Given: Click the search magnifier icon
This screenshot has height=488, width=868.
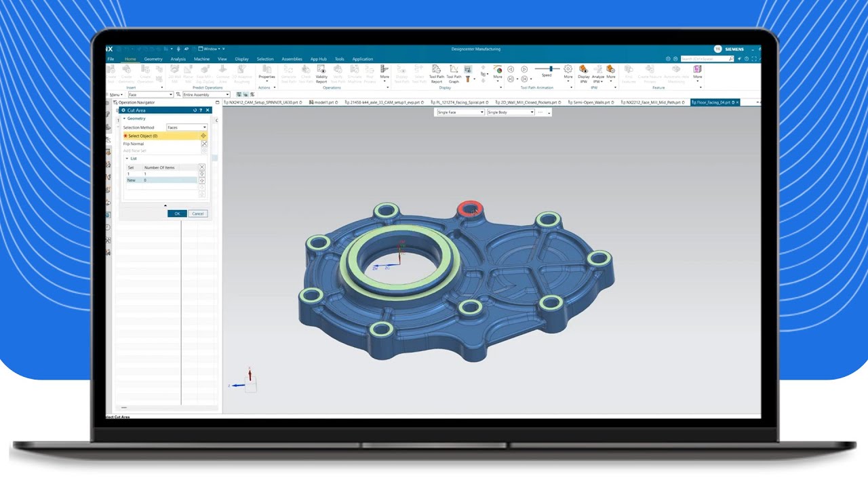Looking at the screenshot, I should [x=730, y=59].
